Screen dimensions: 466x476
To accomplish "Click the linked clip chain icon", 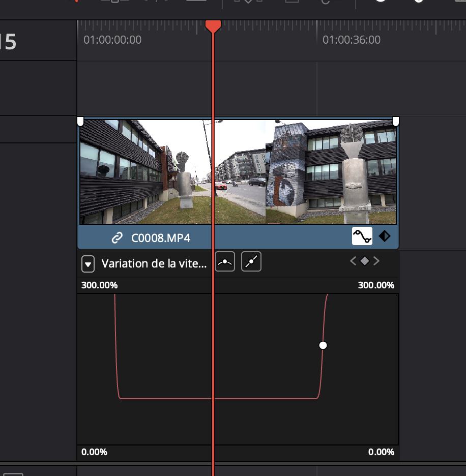I will [x=118, y=237].
